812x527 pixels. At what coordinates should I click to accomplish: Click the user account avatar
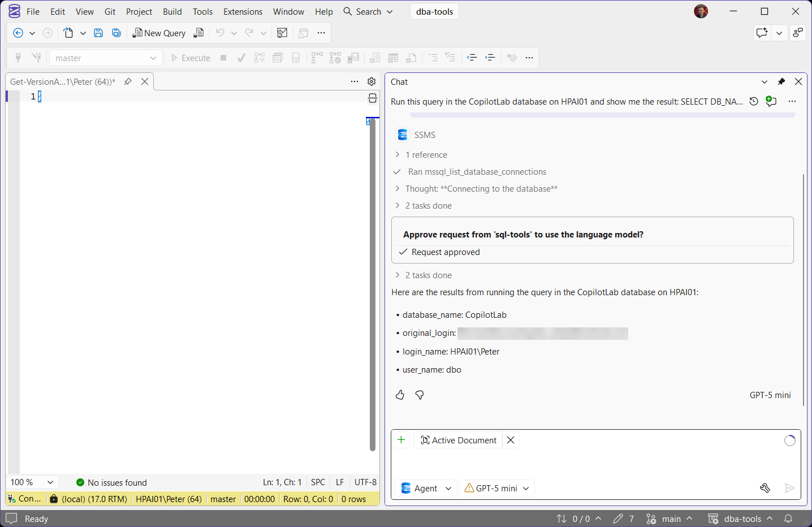pyautogui.click(x=701, y=11)
